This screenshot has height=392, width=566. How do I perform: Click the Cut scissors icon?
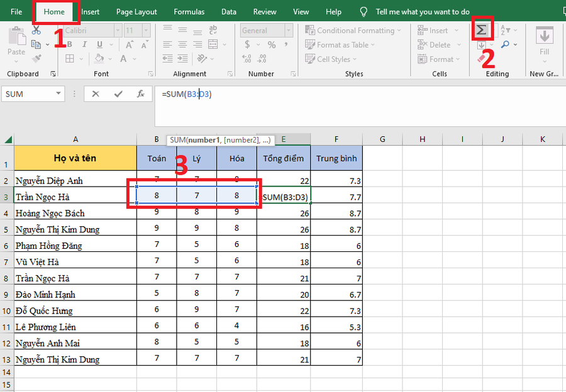pos(36,30)
